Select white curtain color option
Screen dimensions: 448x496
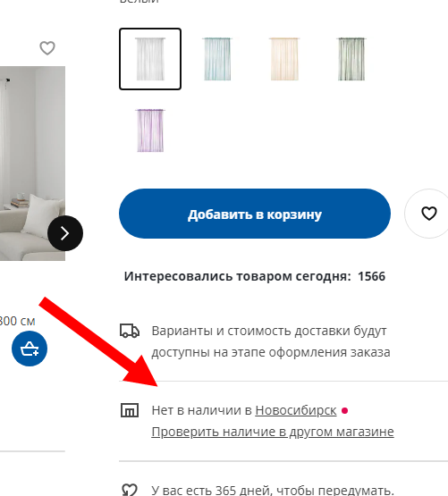pyautogui.click(x=150, y=59)
